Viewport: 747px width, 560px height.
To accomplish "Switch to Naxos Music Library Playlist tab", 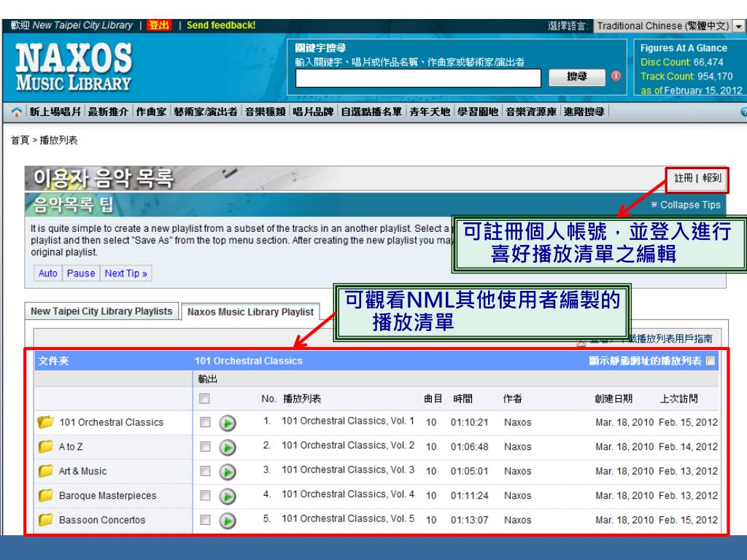I will pos(251,312).
